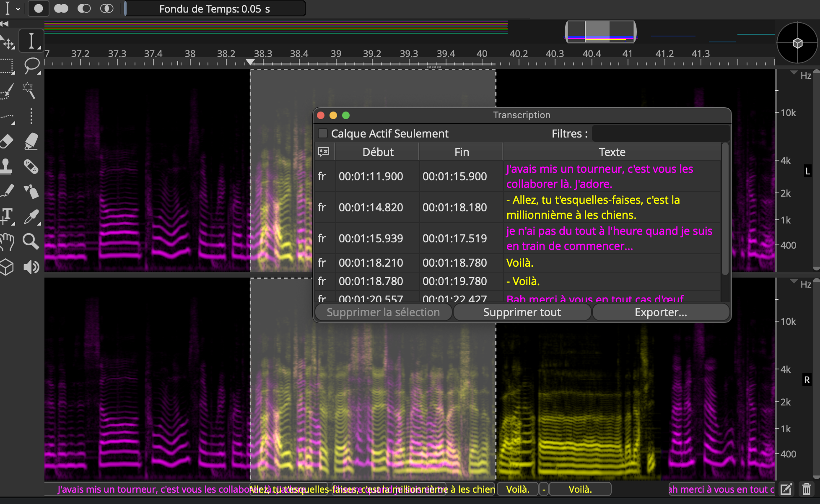Switch selection mode to Subtract

(84, 8)
